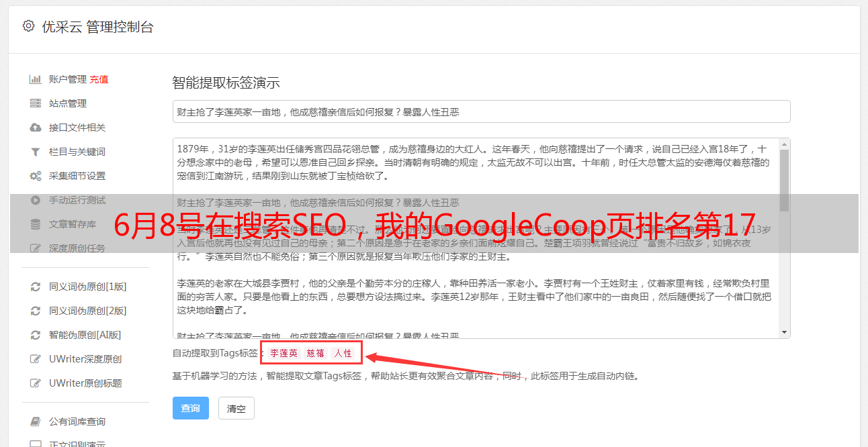Click the textarea scrollbar thumb
868x447 pixels.
[784, 181]
